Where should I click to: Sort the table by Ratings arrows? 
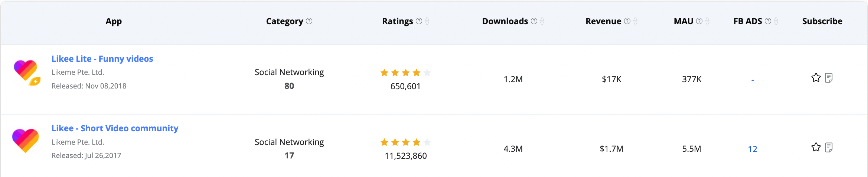tap(427, 21)
